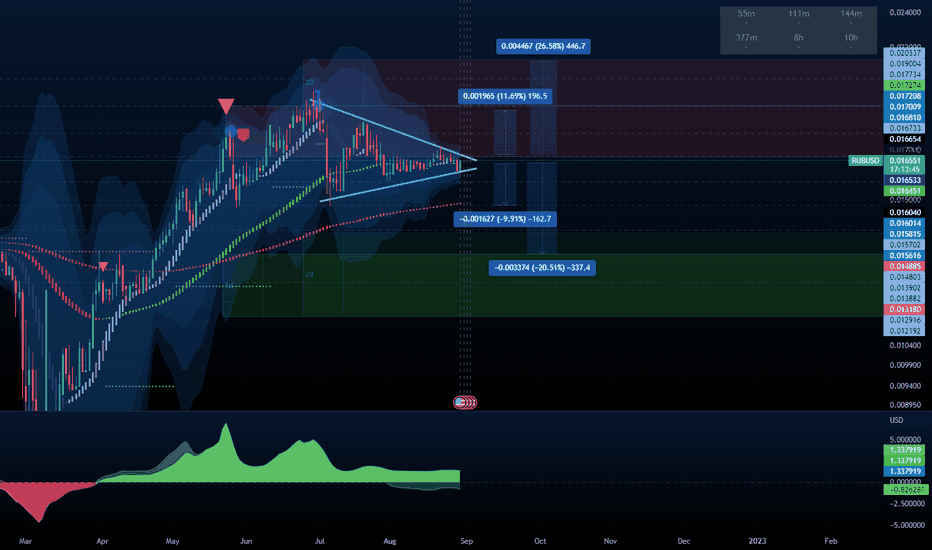Click the 0.015815 price label
This screenshot has width=932, height=550.
pos(905,234)
